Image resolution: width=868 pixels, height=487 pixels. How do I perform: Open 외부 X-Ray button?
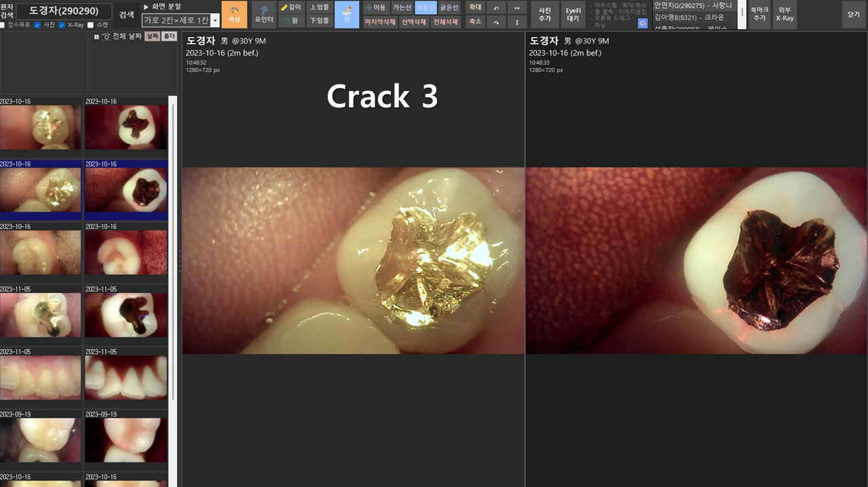[x=785, y=14]
